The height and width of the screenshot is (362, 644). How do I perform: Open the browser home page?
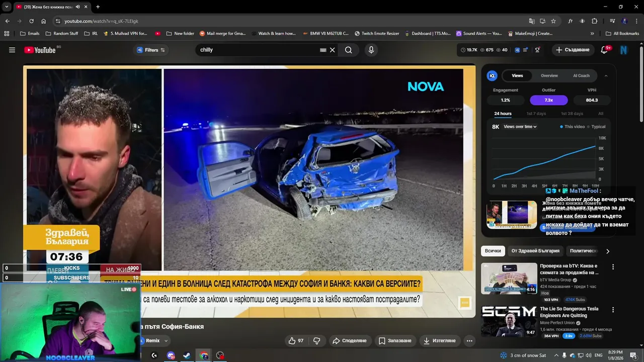click(x=43, y=21)
